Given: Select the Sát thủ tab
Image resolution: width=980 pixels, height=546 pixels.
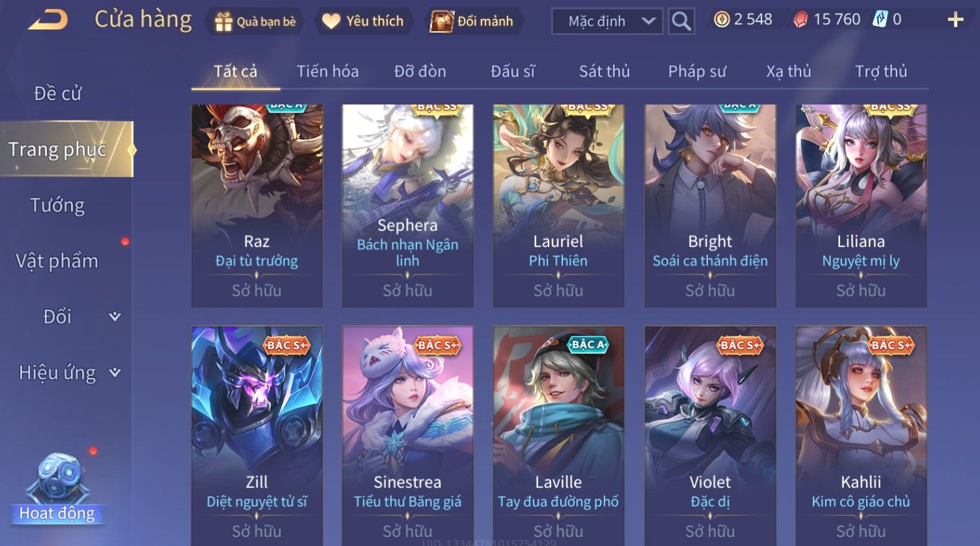Looking at the screenshot, I should click(605, 71).
